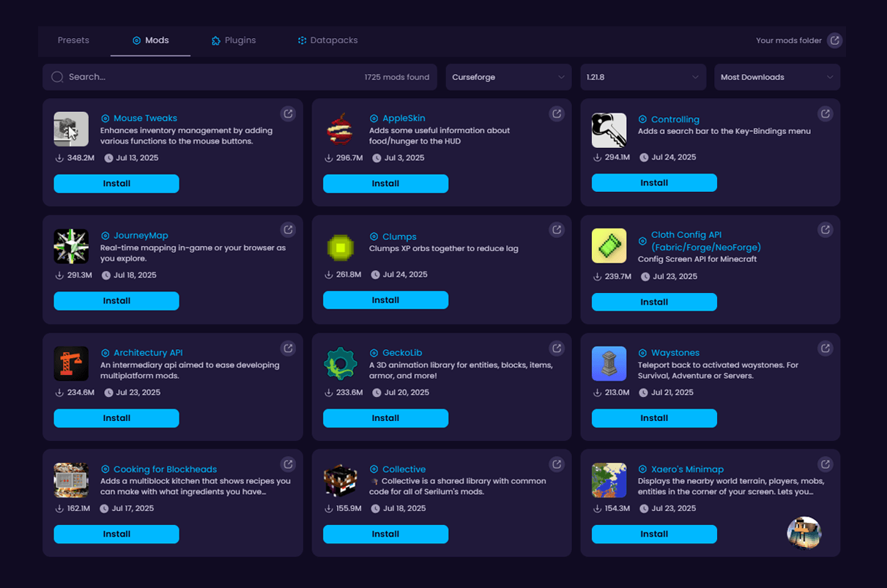Image resolution: width=887 pixels, height=588 pixels.
Task: Open the Waystones title link
Action: 675,353
